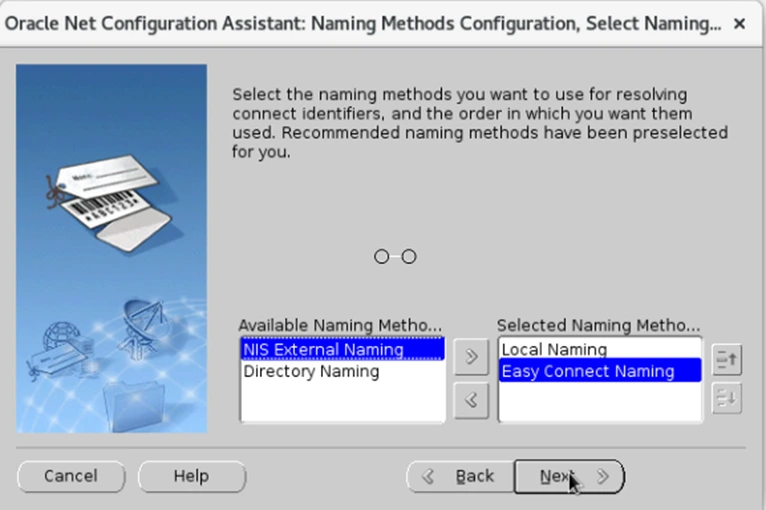Click the right arrow to add selected method
Viewport: 766px width, 510px height.
click(x=471, y=357)
